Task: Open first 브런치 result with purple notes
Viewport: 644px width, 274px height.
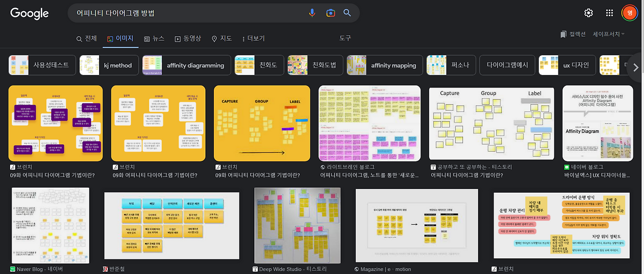Action: pyautogui.click(x=55, y=123)
